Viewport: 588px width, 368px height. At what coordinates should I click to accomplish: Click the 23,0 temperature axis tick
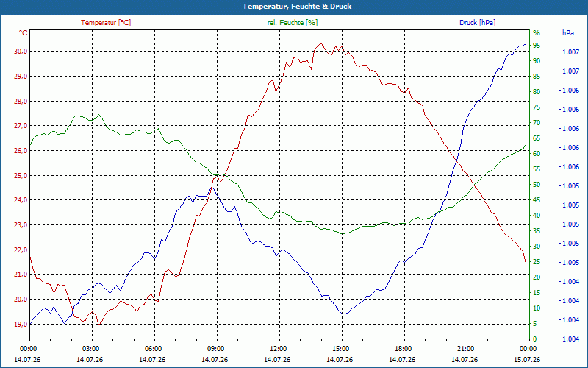tap(21, 225)
